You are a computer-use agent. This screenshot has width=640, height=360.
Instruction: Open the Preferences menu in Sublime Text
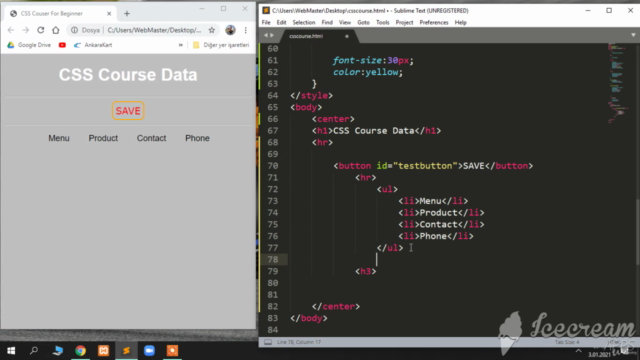pyautogui.click(x=433, y=22)
